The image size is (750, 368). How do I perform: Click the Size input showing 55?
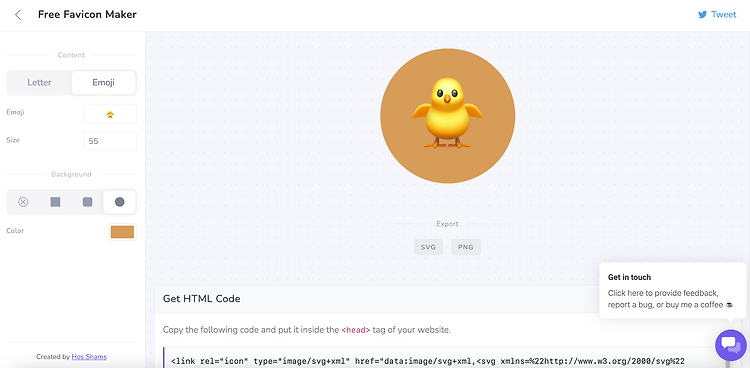[110, 142]
